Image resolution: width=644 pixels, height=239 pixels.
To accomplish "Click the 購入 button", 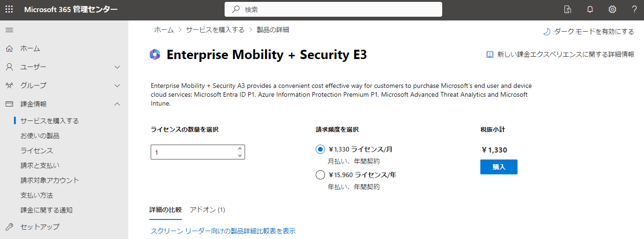I will click(x=499, y=167).
